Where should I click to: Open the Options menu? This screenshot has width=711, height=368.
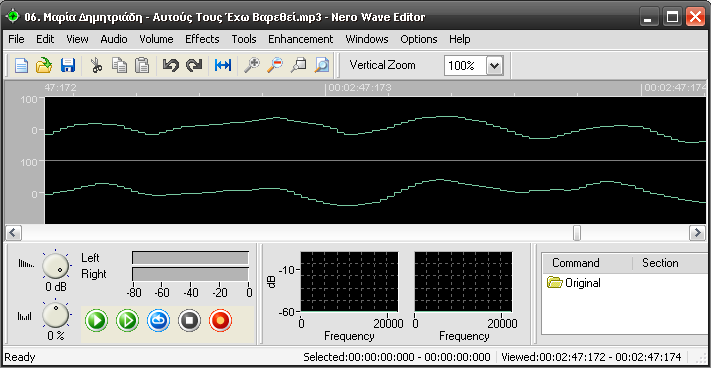419,39
